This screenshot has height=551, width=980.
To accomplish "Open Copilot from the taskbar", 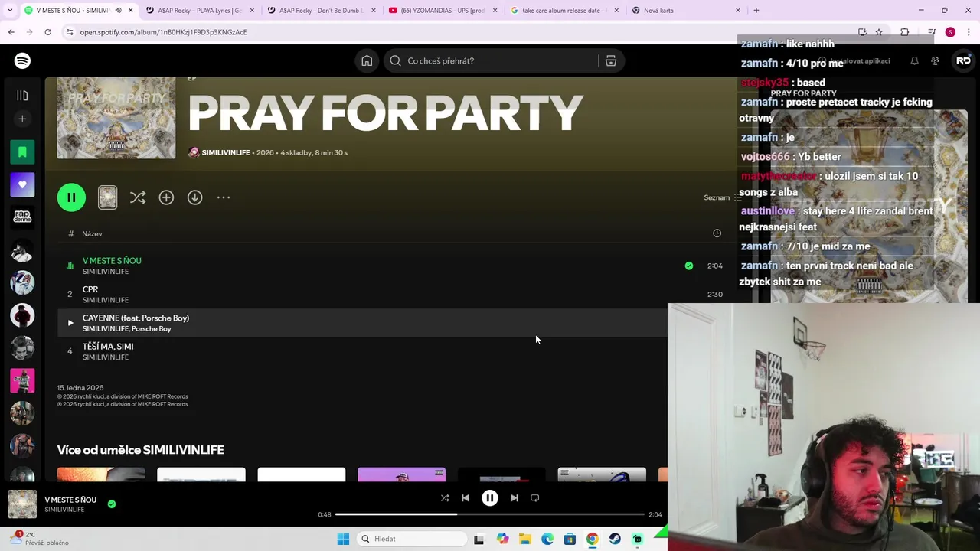I will [x=502, y=539].
